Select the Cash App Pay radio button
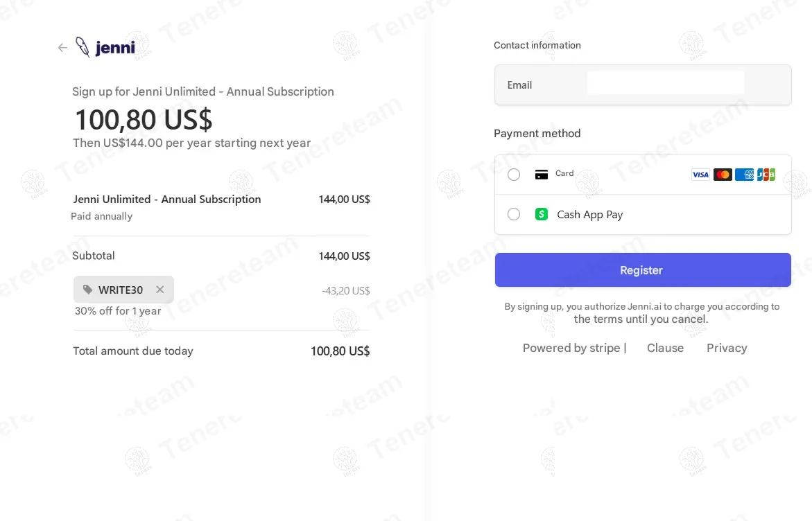The height and width of the screenshot is (521, 812). [514, 215]
